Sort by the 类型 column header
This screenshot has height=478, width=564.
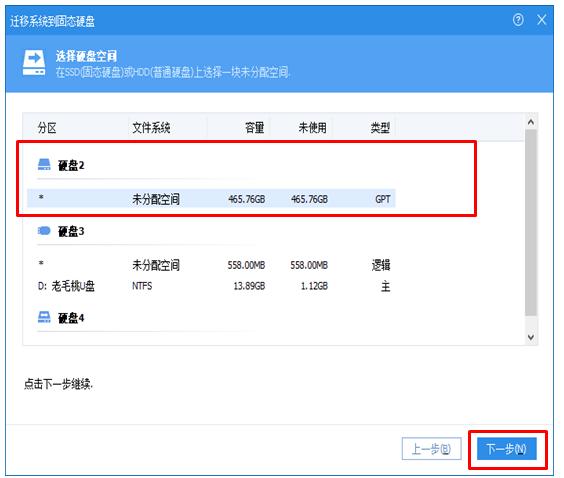[x=381, y=128]
